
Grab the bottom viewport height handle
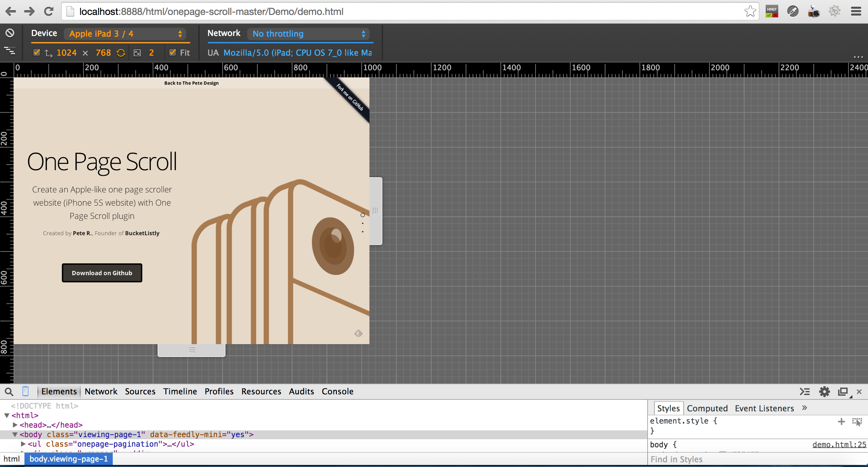coord(192,350)
